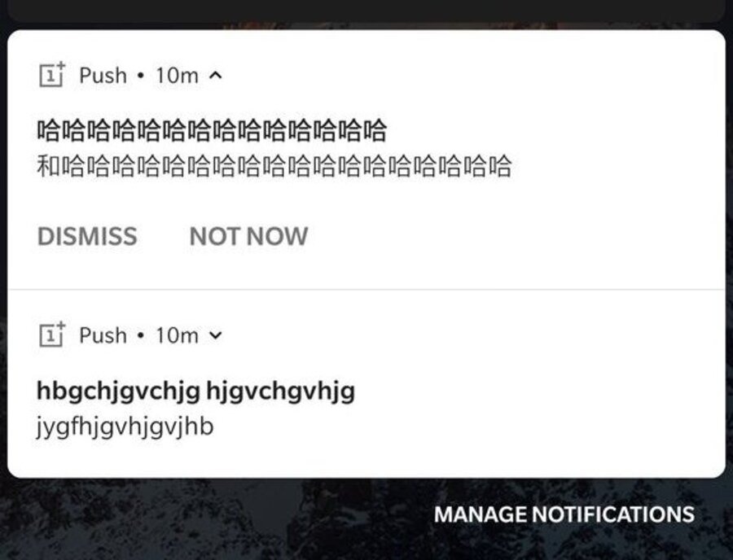Viewport: 733px width, 560px height.
Task: Tap the dark panel above the notification card
Action: click(366, 11)
